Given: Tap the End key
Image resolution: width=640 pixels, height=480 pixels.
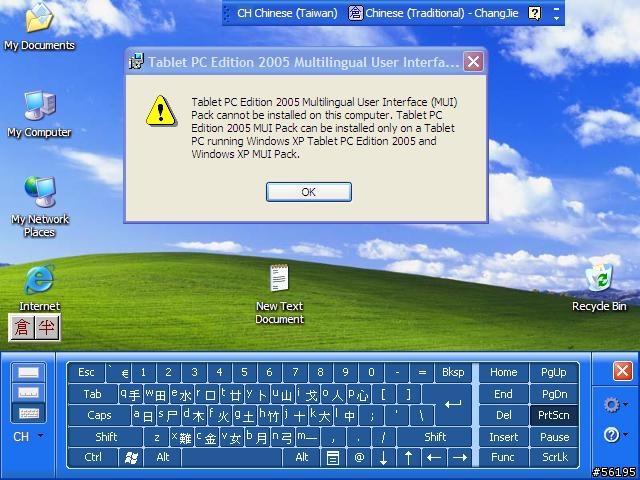Looking at the screenshot, I should click(503, 394).
